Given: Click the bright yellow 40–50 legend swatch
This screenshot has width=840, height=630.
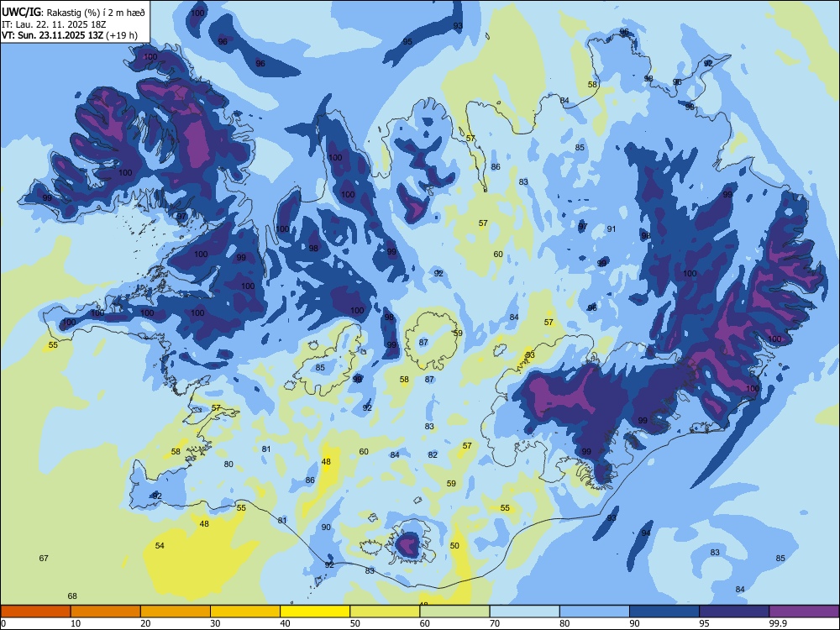Looking at the screenshot, I should click(x=315, y=612).
